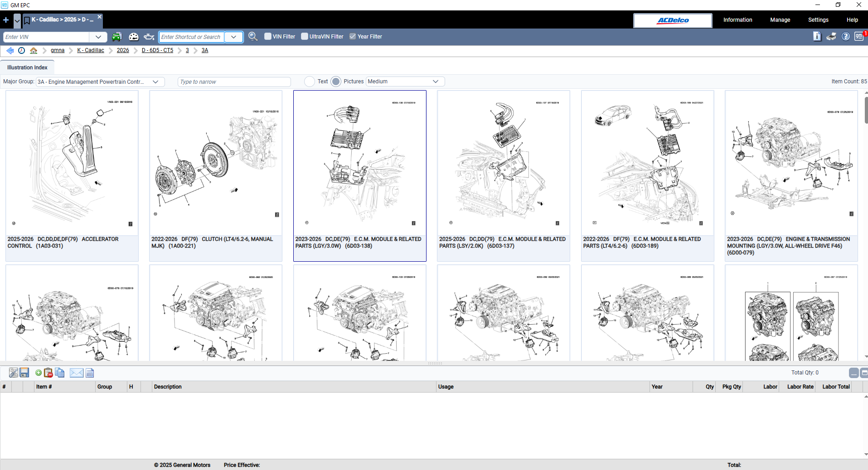Image resolution: width=868 pixels, height=470 pixels.
Task: Switch to the Illustration Index tab
Action: [27, 67]
